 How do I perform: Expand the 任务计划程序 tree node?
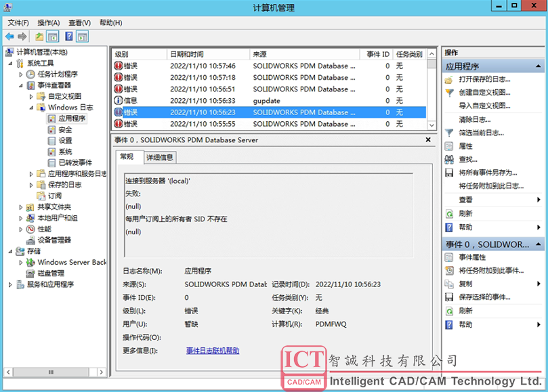pyautogui.click(x=20, y=74)
